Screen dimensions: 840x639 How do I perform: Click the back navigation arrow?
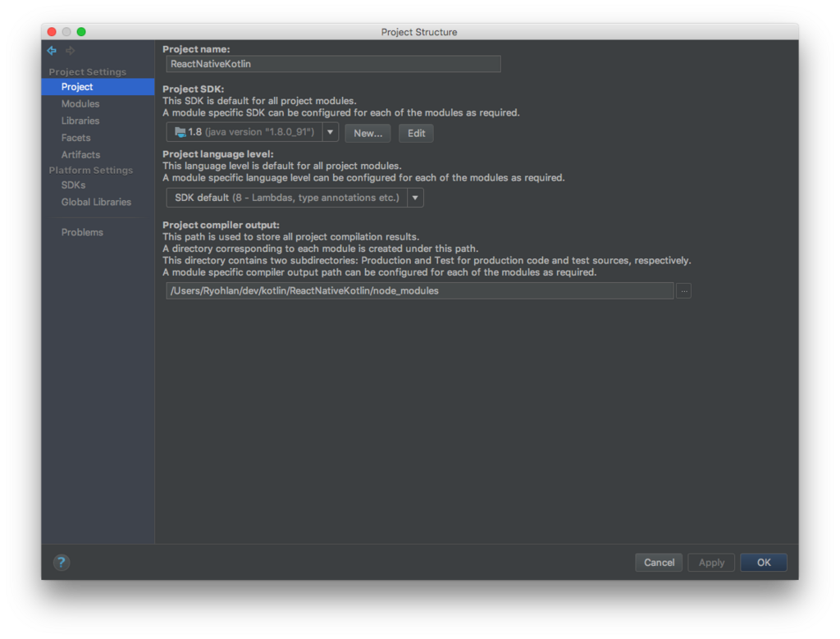click(x=52, y=50)
